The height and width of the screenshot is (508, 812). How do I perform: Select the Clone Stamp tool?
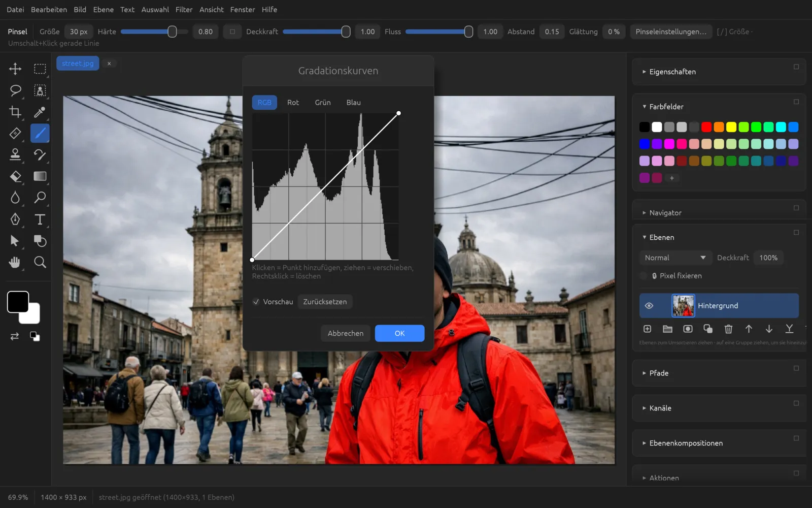point(15,154)
